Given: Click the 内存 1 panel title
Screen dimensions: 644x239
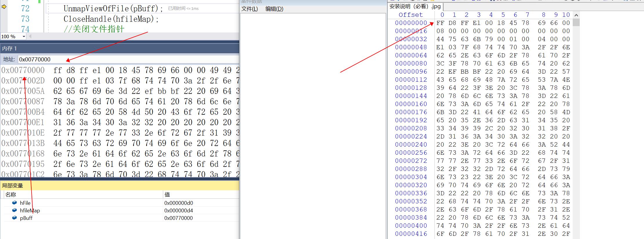Looking at the screenshot, I should pyautogui.click(x=10, y=48).
